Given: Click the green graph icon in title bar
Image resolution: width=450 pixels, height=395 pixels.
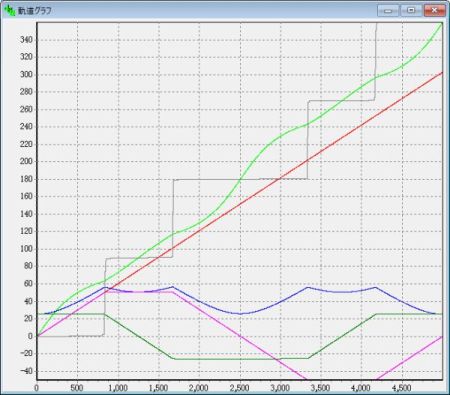Looking at the screenshot, I should 9,10.
